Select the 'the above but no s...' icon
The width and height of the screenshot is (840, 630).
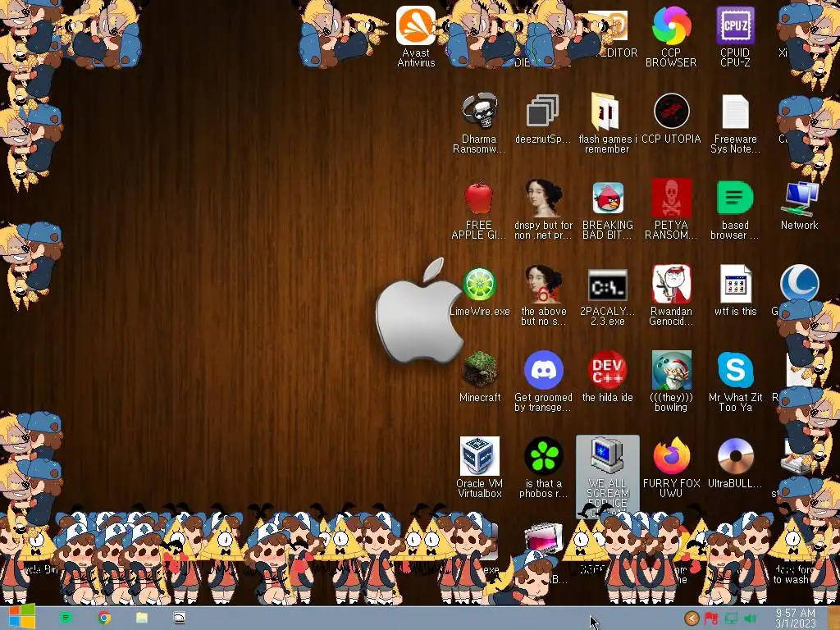pos(543,295)
